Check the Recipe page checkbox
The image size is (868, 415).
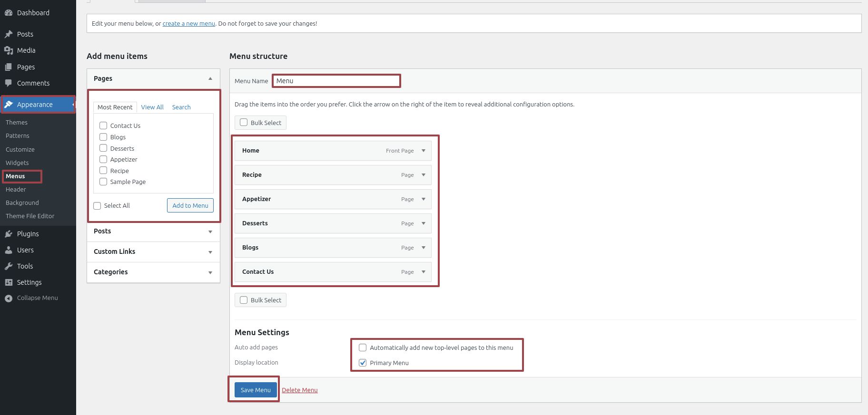(103, 171)
